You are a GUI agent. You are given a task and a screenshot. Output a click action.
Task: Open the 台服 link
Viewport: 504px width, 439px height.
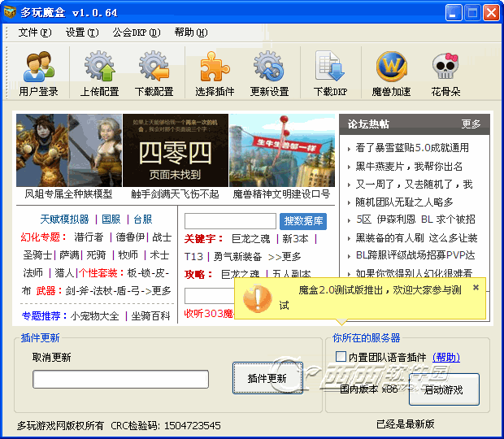coord(143,219)
